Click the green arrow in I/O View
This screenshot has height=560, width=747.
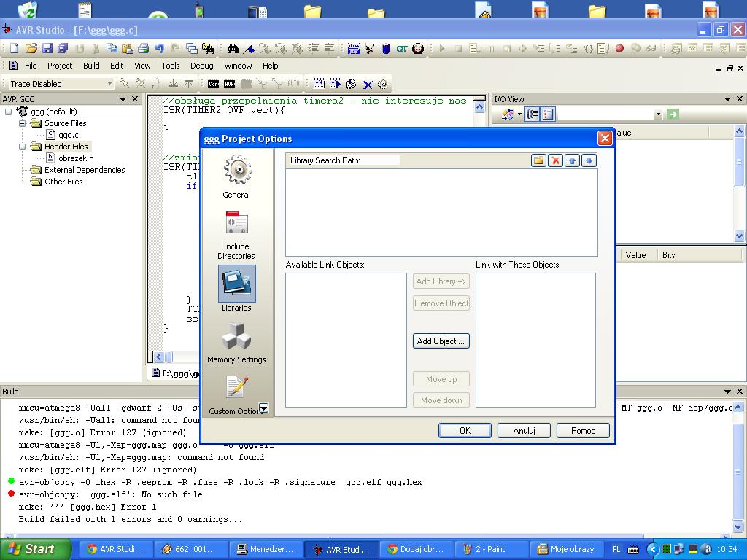click(x=673, y=114)
